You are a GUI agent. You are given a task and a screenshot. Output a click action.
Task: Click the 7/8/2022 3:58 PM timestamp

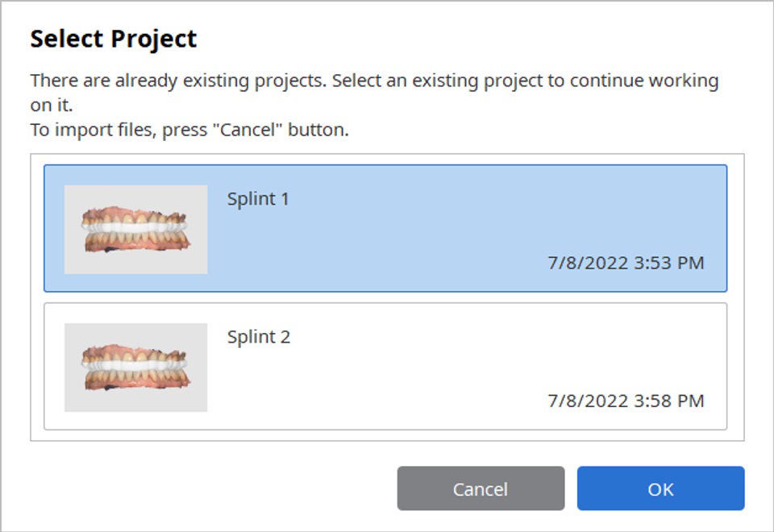click(626, 401)
